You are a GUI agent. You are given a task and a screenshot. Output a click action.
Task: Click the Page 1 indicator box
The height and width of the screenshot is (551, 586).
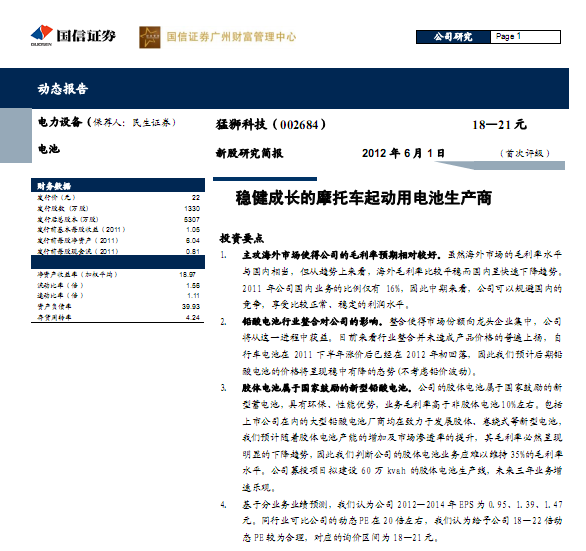point(525,37)
